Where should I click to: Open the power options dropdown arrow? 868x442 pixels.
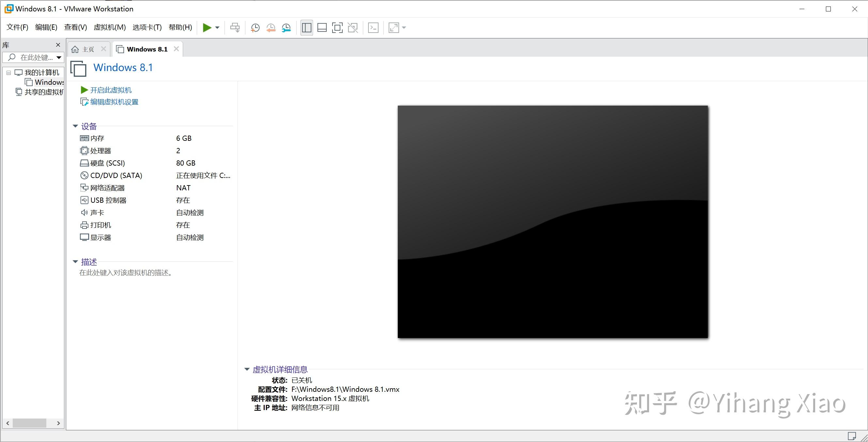(217, 27)
